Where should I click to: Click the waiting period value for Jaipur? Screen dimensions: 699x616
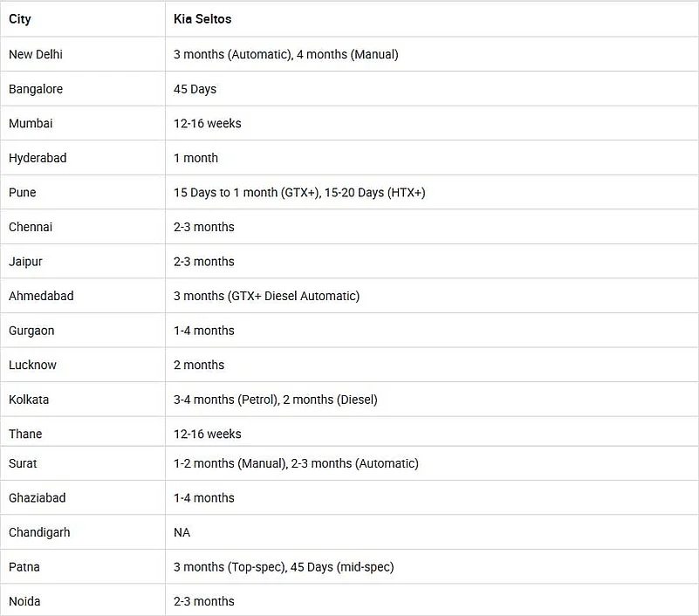[203, 261]
